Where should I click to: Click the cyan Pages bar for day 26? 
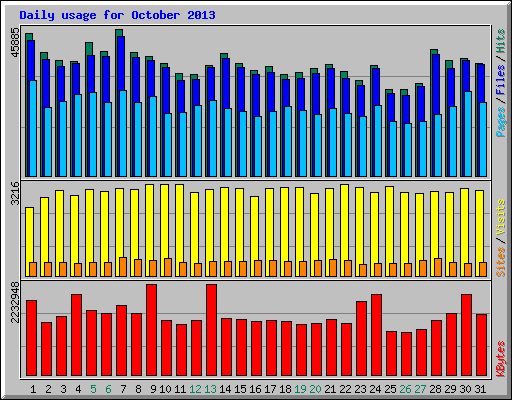[x=408, y=150]
